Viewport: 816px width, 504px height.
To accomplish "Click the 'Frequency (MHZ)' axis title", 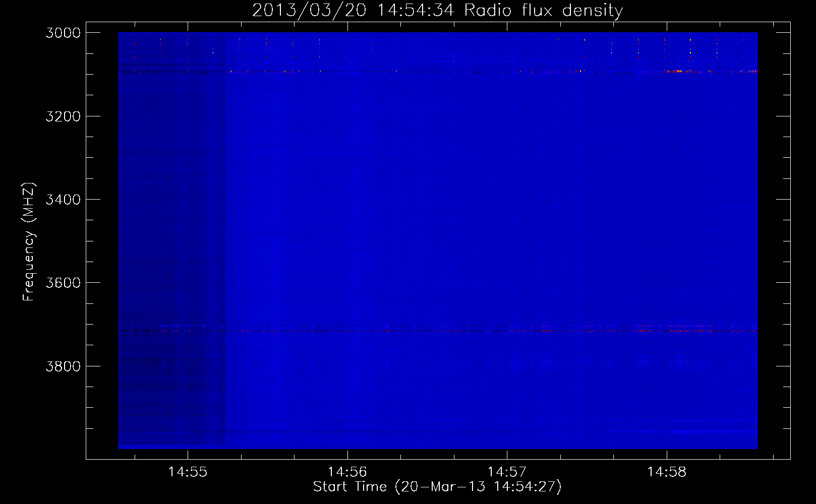I will [29, 242].
